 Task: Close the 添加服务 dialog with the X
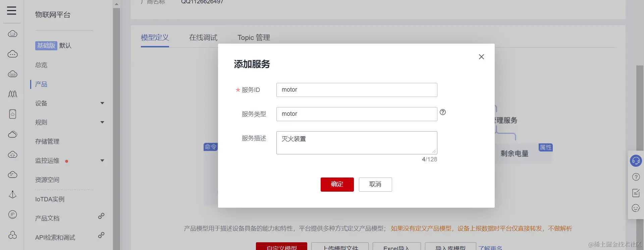[481, 57]
